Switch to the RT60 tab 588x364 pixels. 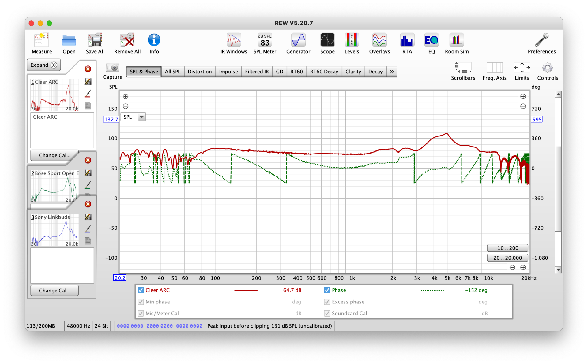tap(296, 72)
